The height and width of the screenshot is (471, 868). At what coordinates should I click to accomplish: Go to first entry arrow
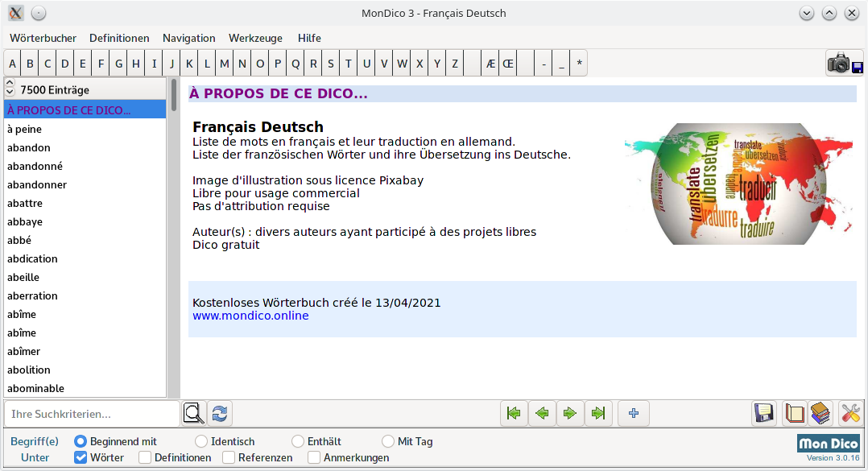(x=514, y=414)
